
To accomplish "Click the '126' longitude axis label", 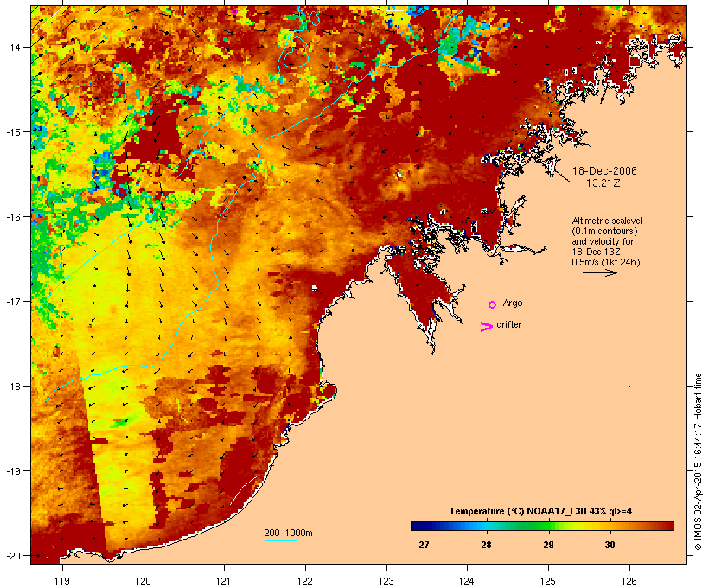I will pyautogui.click(x=629, y=581).
